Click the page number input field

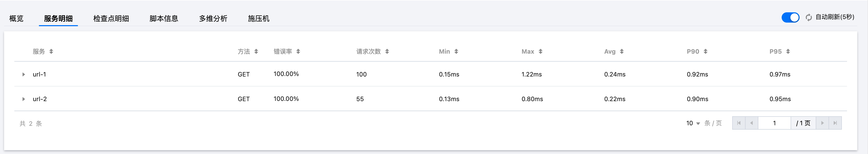pyautogui.click(x=774, y=123)
